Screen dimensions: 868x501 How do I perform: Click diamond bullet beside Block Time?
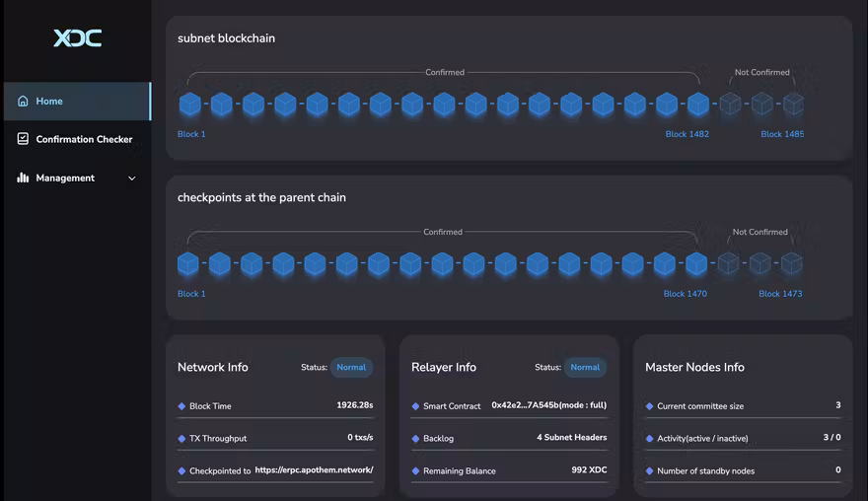click(181, 406)
